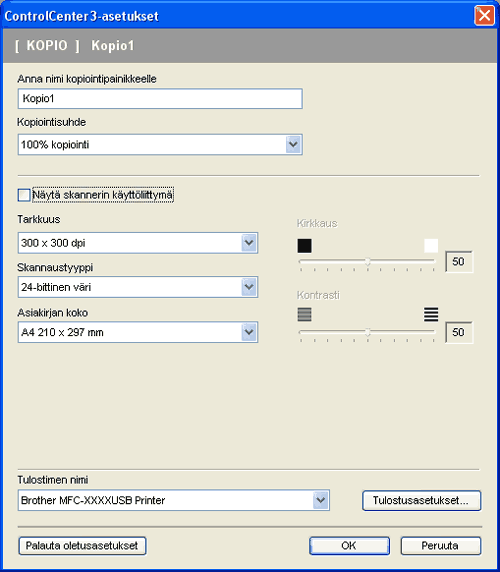Cancel with the Peruuta button
500x572 pixels.
[x=441, y=546]
